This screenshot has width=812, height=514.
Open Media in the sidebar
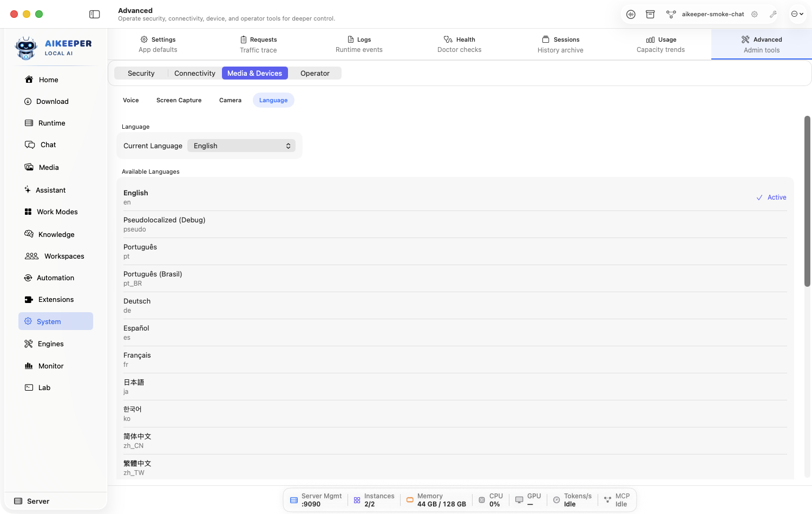point(55,167)
